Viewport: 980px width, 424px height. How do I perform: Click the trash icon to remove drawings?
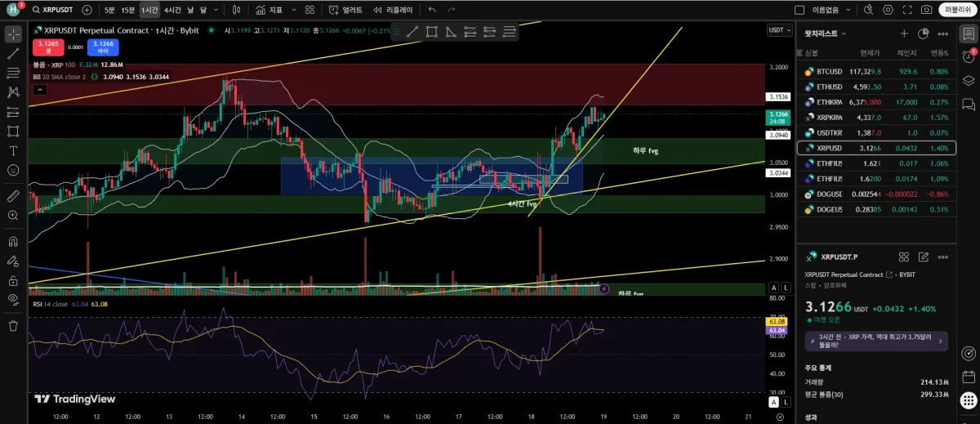13,325
